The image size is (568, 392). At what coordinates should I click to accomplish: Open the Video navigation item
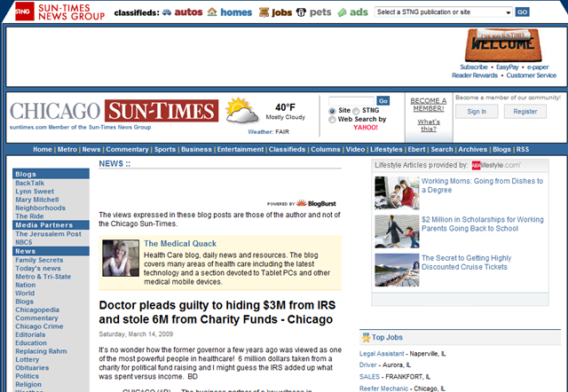355,149
